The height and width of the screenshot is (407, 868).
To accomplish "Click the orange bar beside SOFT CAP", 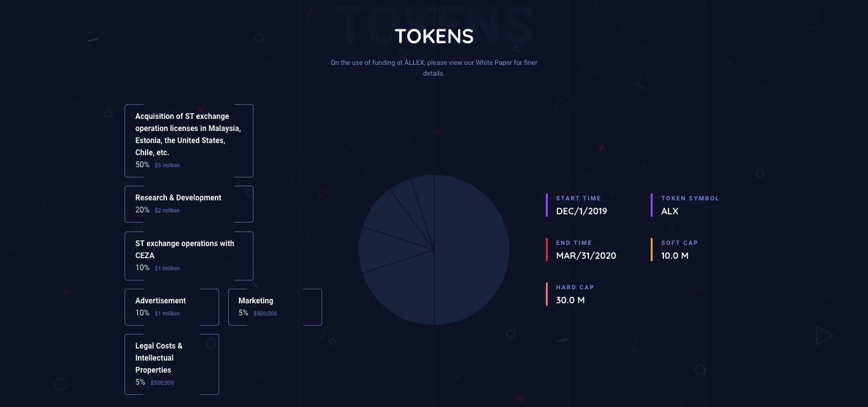I will click(x=652, y=250).
